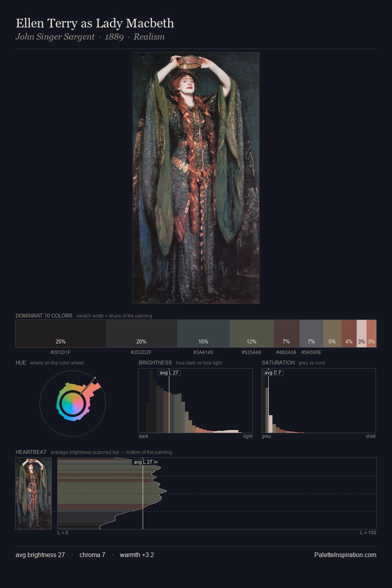Click the 'avg L 27' marker in heartbeat chart
392x588 pixels.
coord(143,462)
